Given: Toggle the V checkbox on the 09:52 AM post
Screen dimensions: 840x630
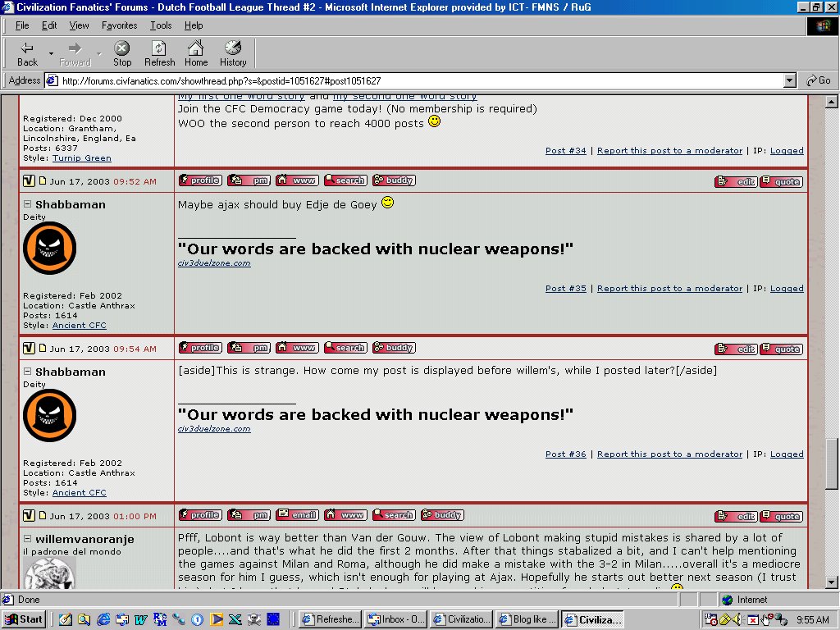Looking at the screenshot, I should [x=29, y=181].
